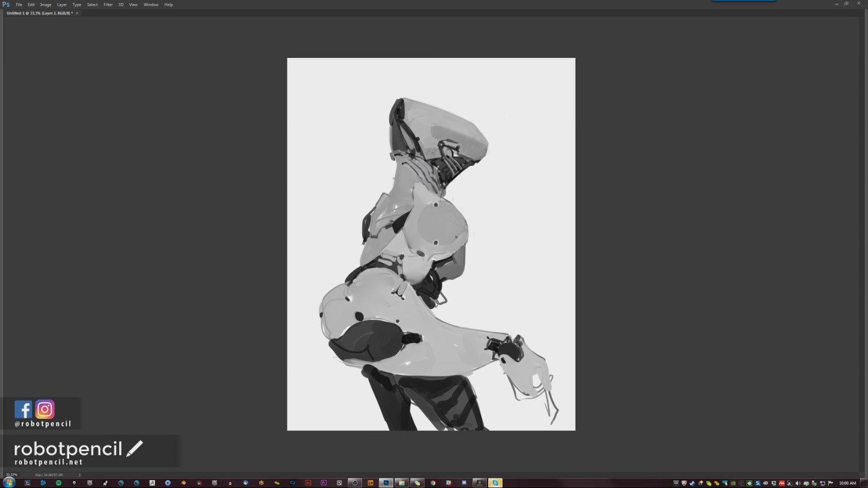Open the View menu
This screenshot has height=488, width=868.
point(133,5)
